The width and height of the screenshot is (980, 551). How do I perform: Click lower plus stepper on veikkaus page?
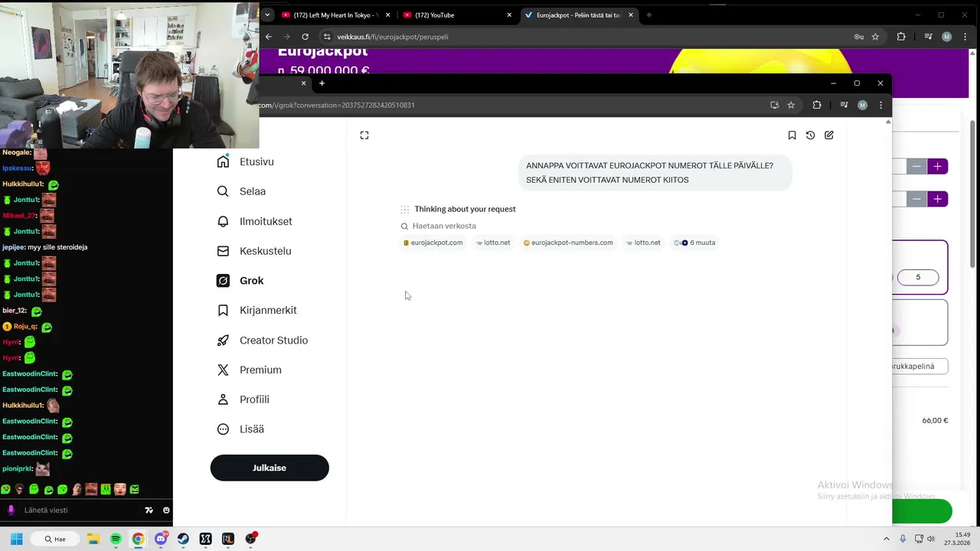point(938,199)
